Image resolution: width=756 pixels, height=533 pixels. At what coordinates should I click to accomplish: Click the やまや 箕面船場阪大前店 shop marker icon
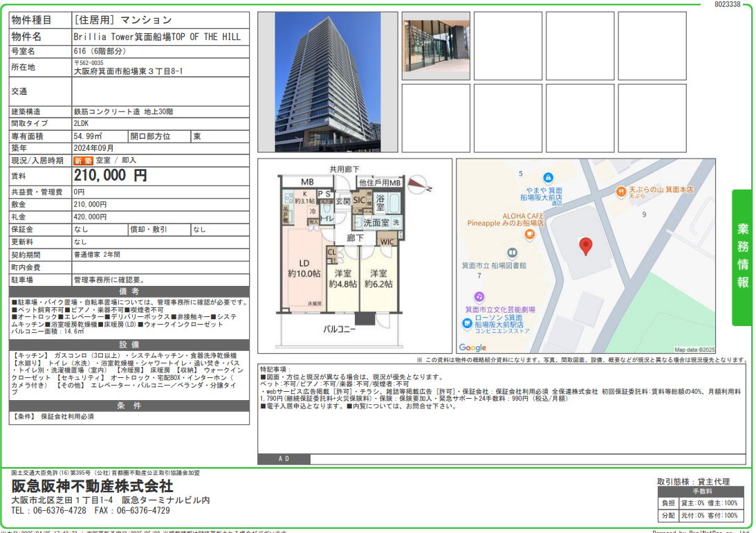click(548, 177)
